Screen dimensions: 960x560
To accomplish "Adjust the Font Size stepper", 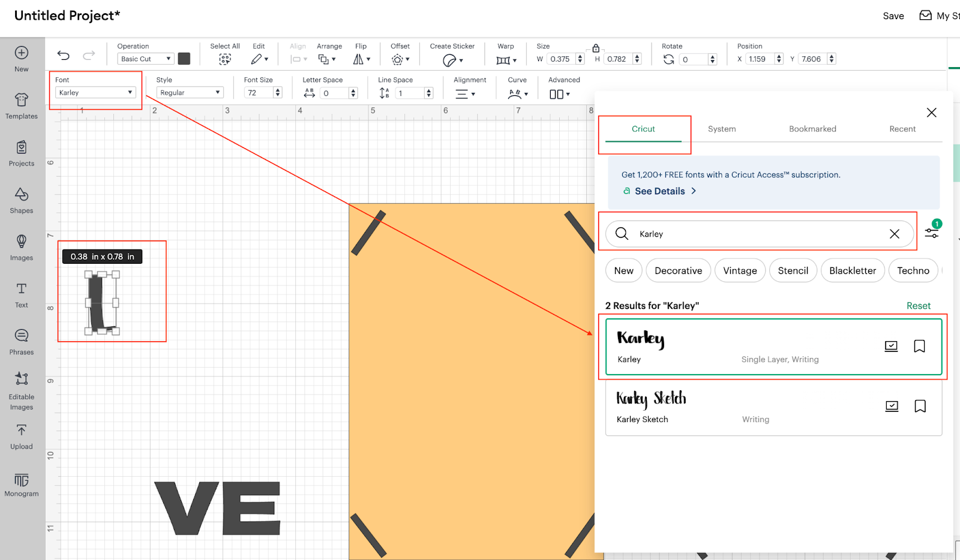I will click(278, 92).
